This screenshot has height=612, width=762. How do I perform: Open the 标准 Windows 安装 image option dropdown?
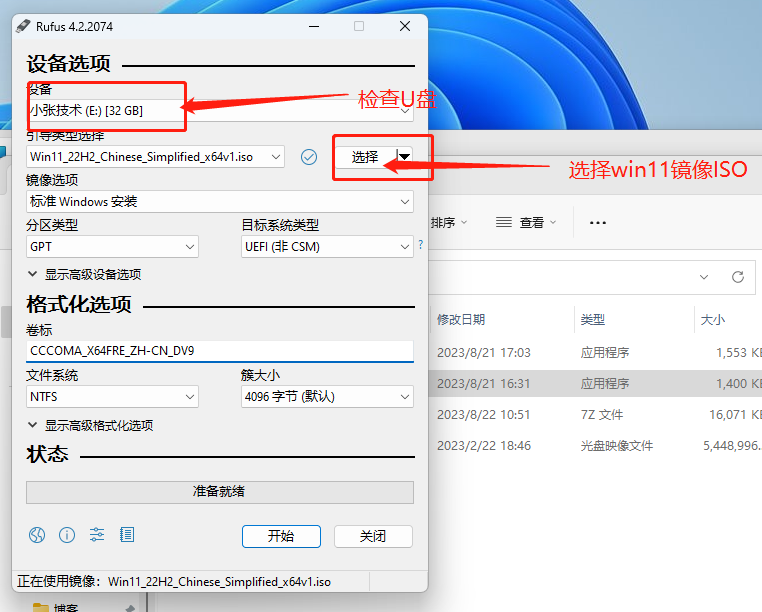tap(220, 202)
